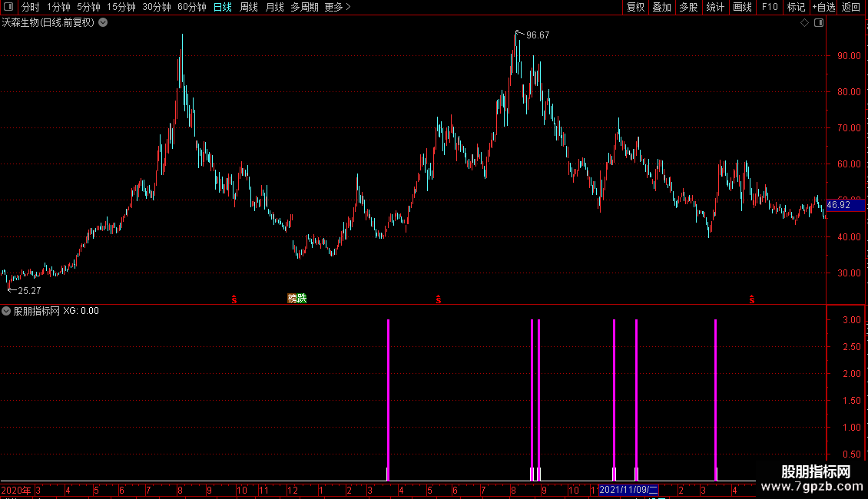Open the 多周期 multi-period view
Image resolution: width=868 pixels, height=499 pixels.
[x=304, y=7]
